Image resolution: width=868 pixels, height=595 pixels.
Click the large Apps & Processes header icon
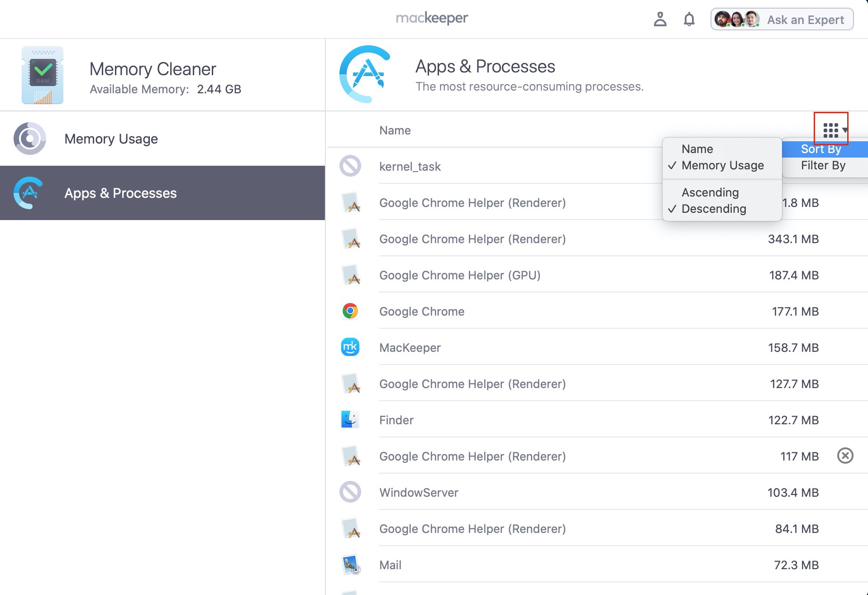tap(365, 74)
